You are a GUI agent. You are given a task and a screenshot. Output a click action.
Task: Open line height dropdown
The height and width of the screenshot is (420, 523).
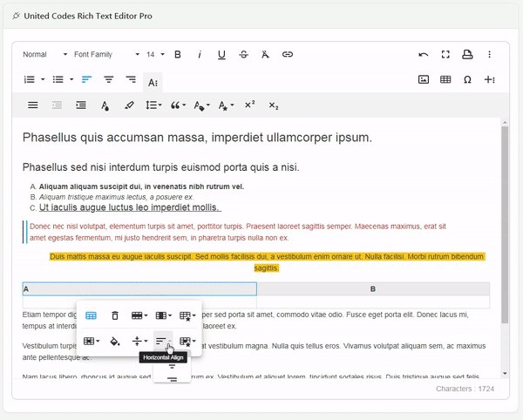153,105
